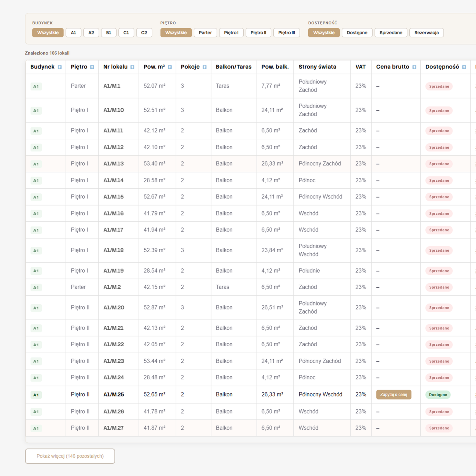Viewport: 476px width, 476px height.
Task: Choose the Piętro III floor filter
Action: [x=286, y=33]
